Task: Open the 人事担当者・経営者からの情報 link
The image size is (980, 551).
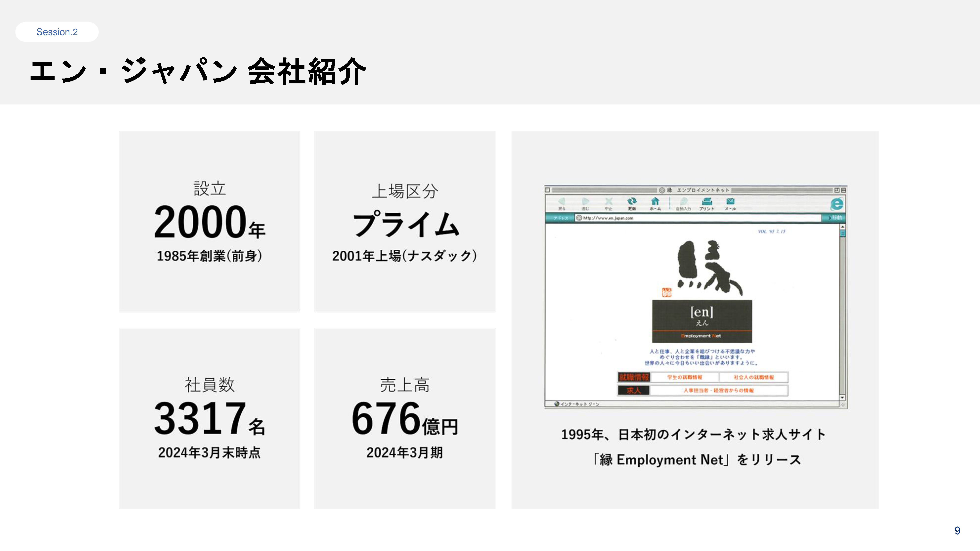Action: pyautogui.click(x=718, y=390)
